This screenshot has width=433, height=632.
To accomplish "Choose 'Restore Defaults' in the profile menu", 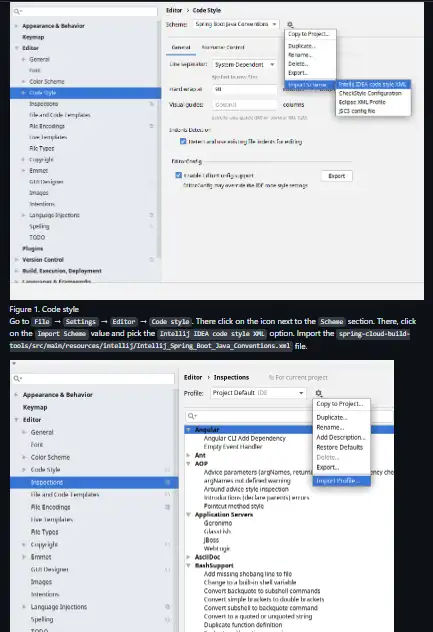I will click(x=341, y=447).
